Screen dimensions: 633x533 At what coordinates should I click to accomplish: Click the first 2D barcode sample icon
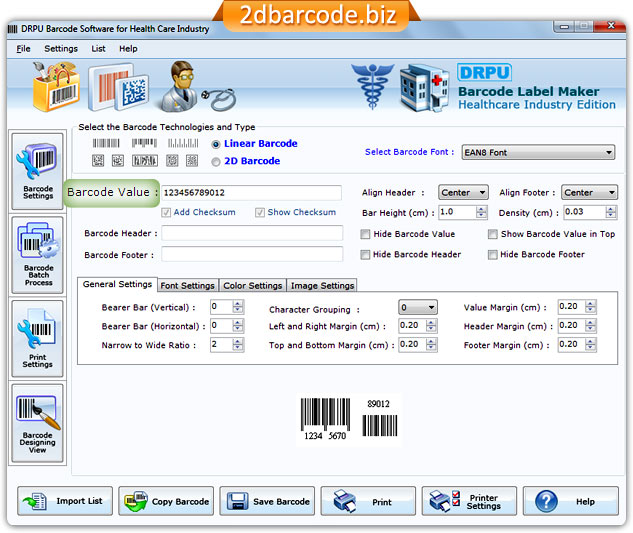coord(98,161)
